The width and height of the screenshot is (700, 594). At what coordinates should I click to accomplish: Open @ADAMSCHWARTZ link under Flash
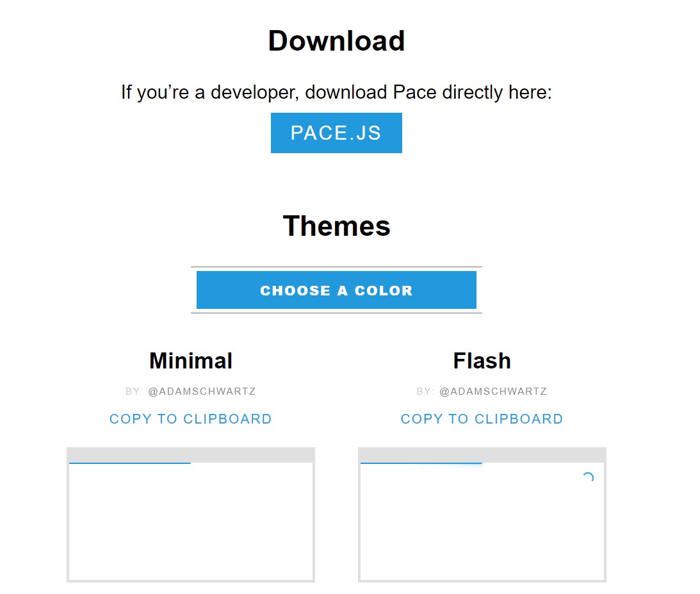coord(493,392)
